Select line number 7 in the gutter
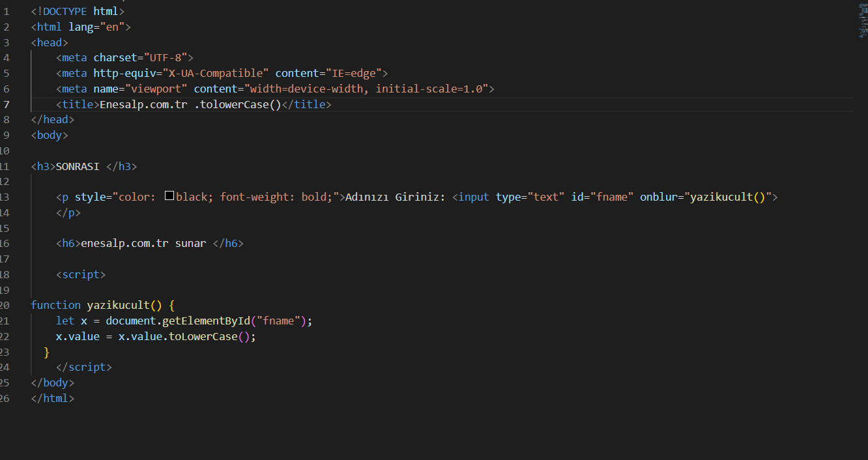 pos(7,104)
